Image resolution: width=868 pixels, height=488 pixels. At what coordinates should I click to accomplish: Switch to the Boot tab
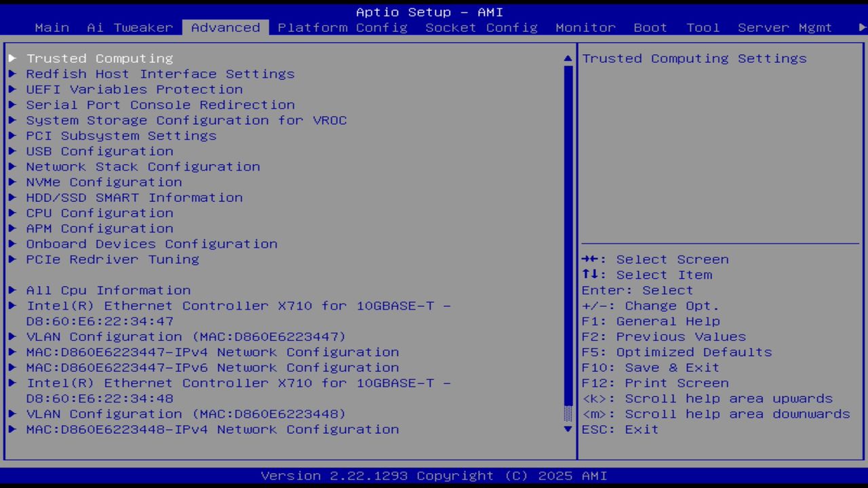click(x=650, y=28)
